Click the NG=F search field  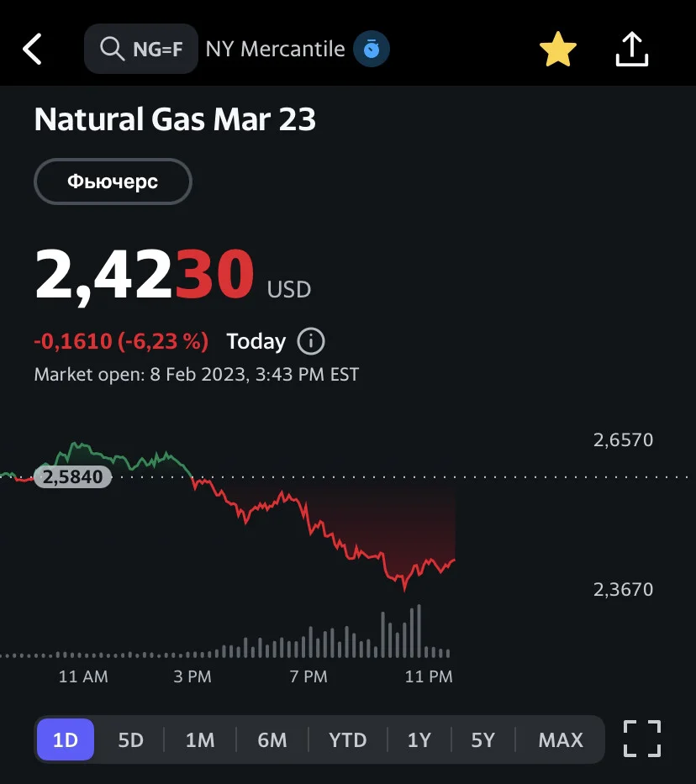pos(141,49)
